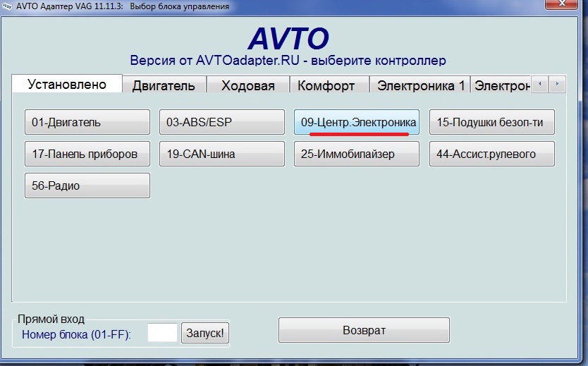
Task: Choose 44-Ассист.рулевого controller
Action: (491, 154)
